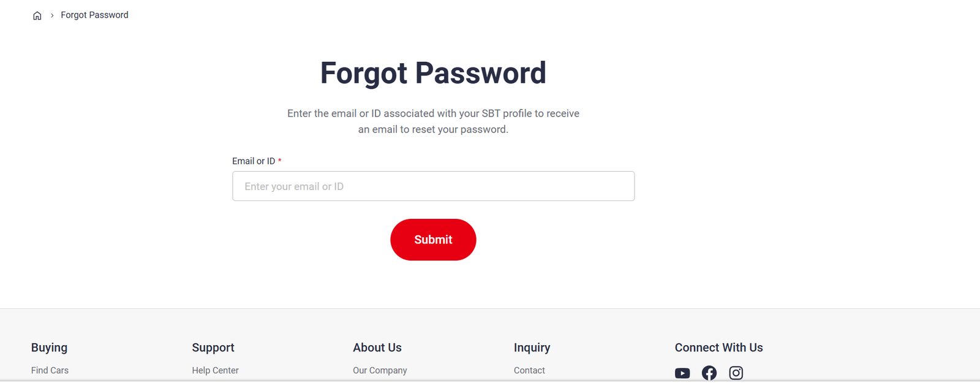Image resolution: width=980 pixels, height=385 pixels.
Task: Focus the Enter your email or ID field
Action: (433, 186)
